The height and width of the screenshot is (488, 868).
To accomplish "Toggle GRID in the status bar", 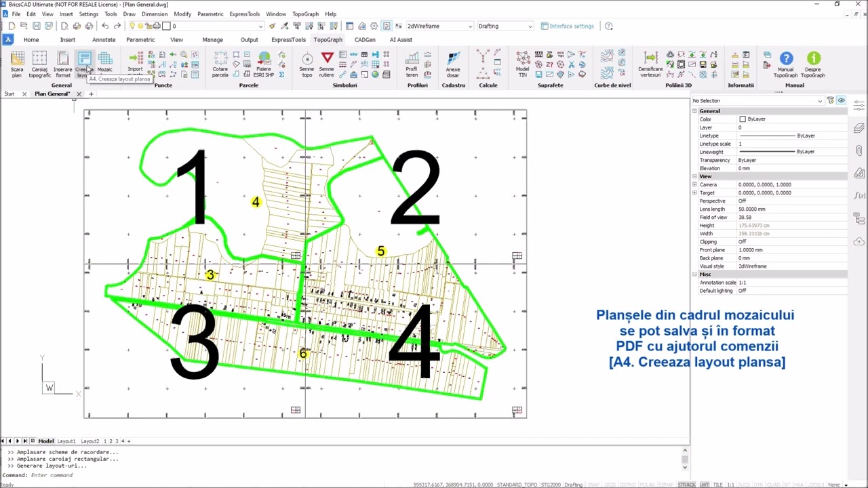I will [609, 485].
